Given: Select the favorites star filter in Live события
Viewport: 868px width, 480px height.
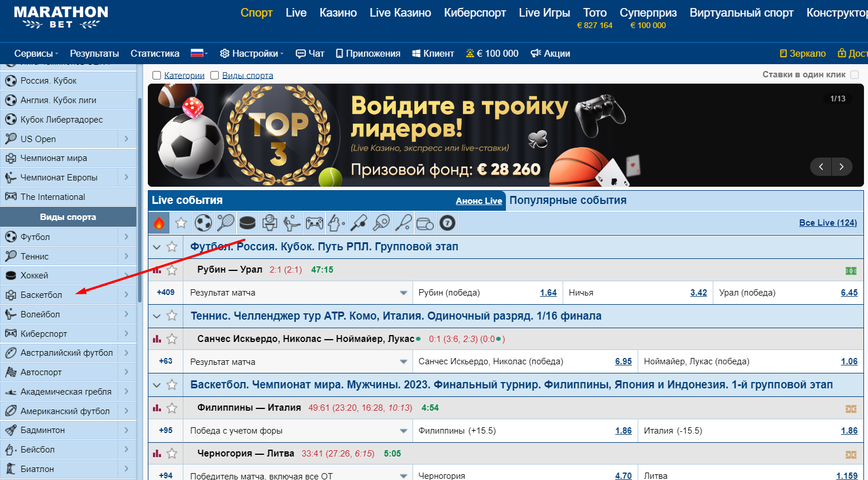Looking at the screenshot, I should click(181, 223).
